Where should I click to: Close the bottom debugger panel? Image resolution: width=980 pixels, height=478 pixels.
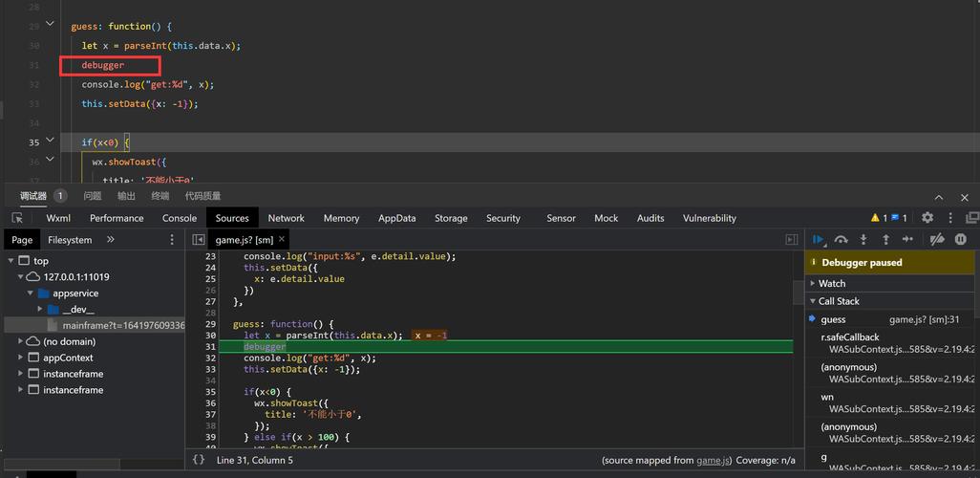[x=965, y=197]
